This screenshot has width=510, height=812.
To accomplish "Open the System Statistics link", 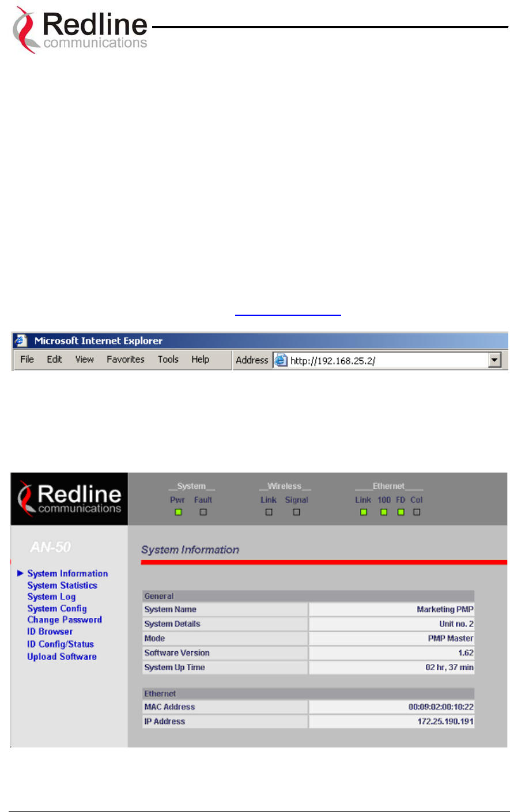I will (x=62, y=586).
